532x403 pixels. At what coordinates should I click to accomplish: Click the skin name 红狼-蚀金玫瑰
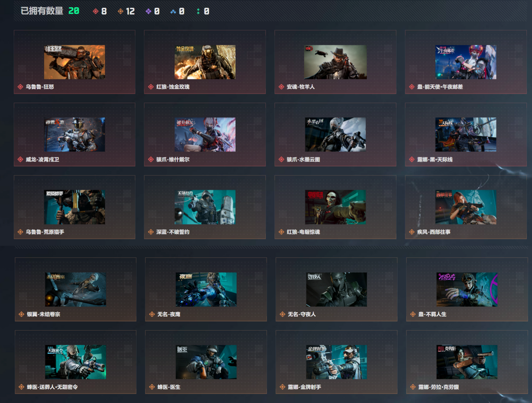pos(173,87)
